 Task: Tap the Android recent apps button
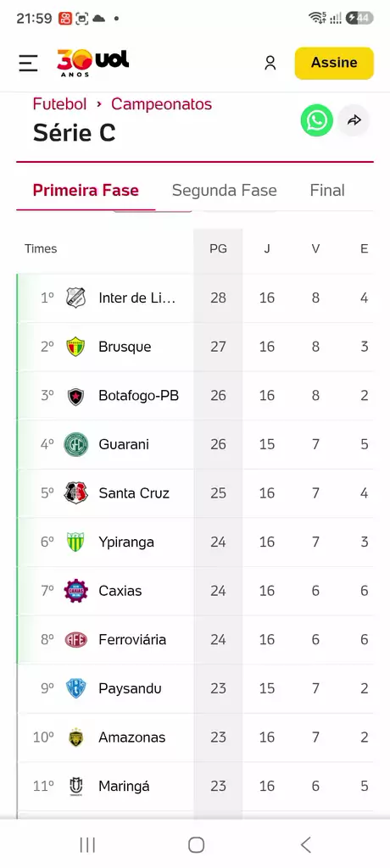click(87, 845)
